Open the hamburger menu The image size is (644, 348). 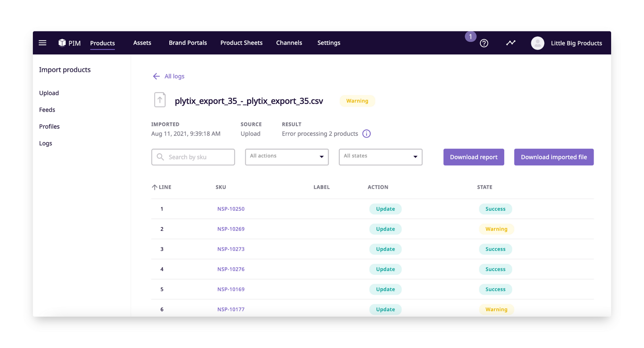[42, 43]
